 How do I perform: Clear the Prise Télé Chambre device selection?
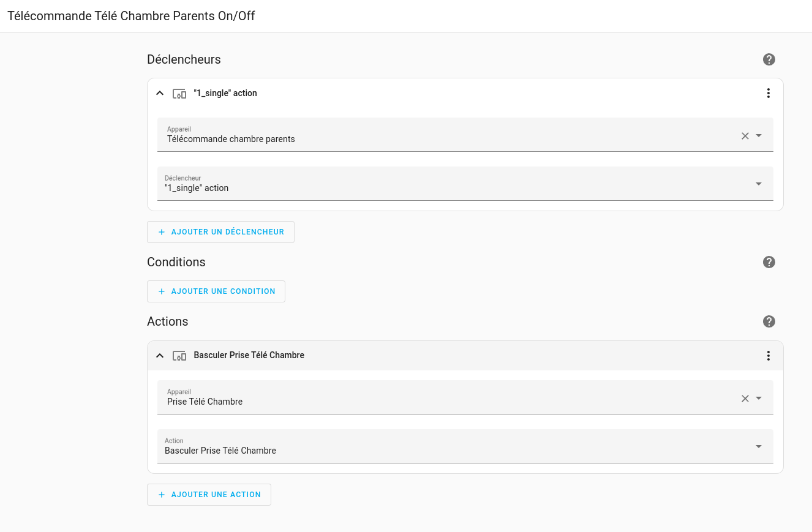745,399
